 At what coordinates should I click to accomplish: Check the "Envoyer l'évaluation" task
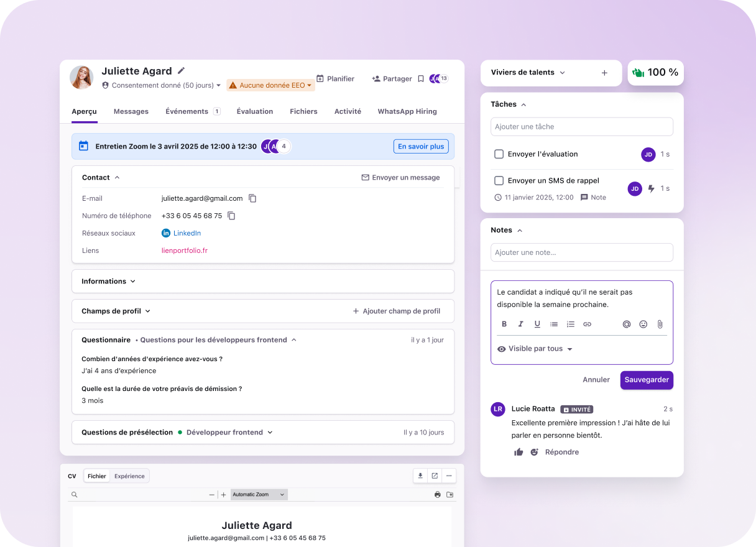[499, 154]
